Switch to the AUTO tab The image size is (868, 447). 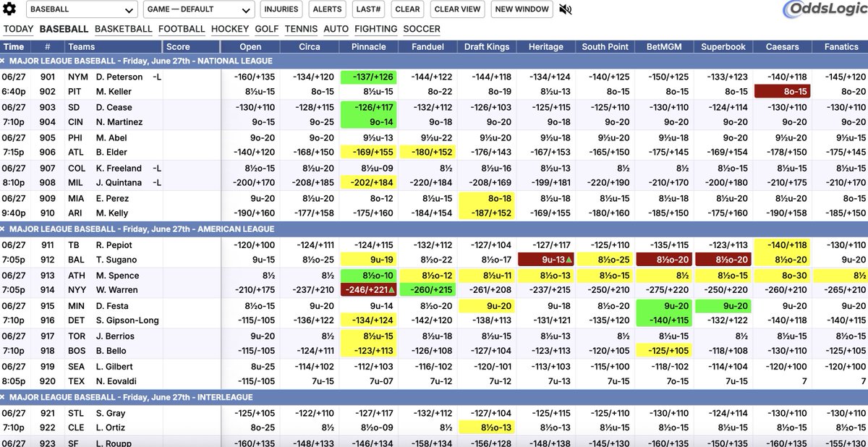point(336,29)
